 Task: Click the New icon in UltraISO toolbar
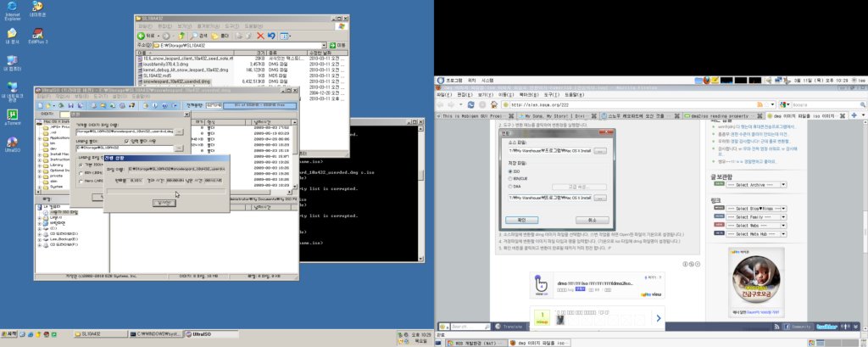click(x=41, y=105)
